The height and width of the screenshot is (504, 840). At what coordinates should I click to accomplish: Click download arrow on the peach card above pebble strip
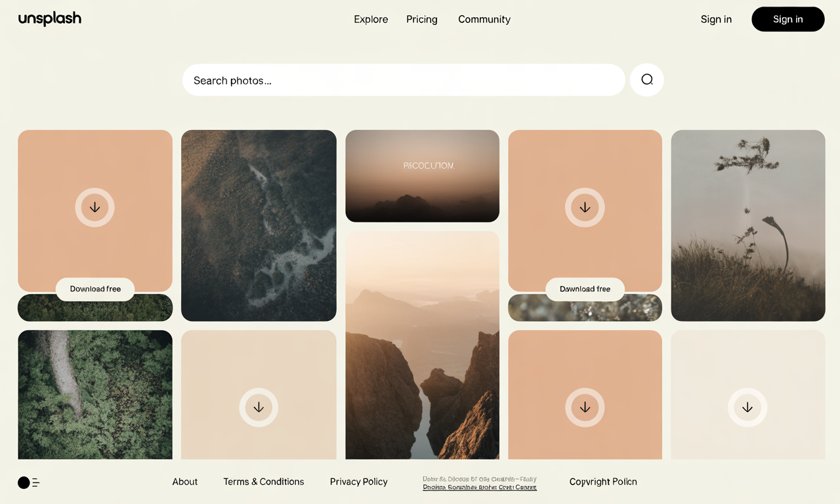(585, 207)
